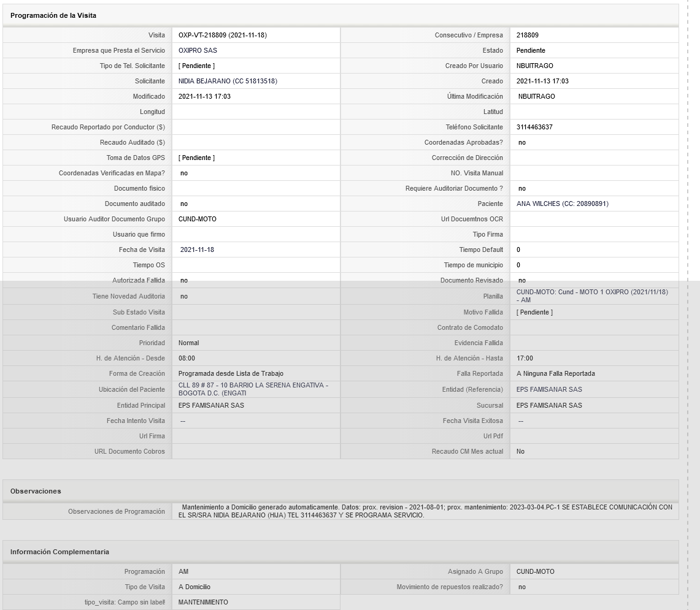The image size is (700, 610).
Task: Click the tipo_visita value MANTENIMIENTO
Action: (203, 603)
